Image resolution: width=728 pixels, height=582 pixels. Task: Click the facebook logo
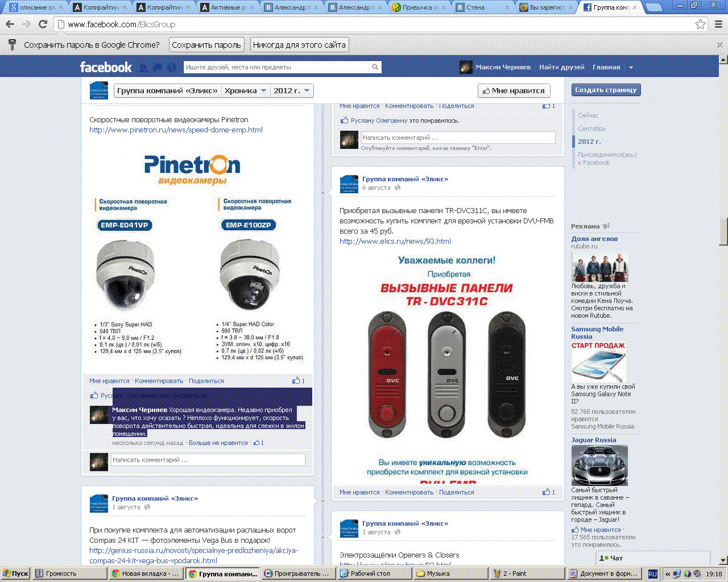106,67
